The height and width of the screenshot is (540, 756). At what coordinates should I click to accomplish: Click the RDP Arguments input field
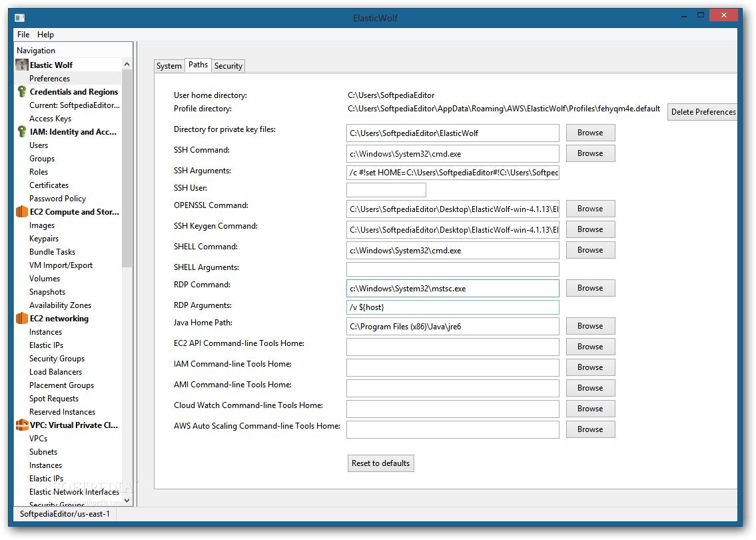click(453, 307)
